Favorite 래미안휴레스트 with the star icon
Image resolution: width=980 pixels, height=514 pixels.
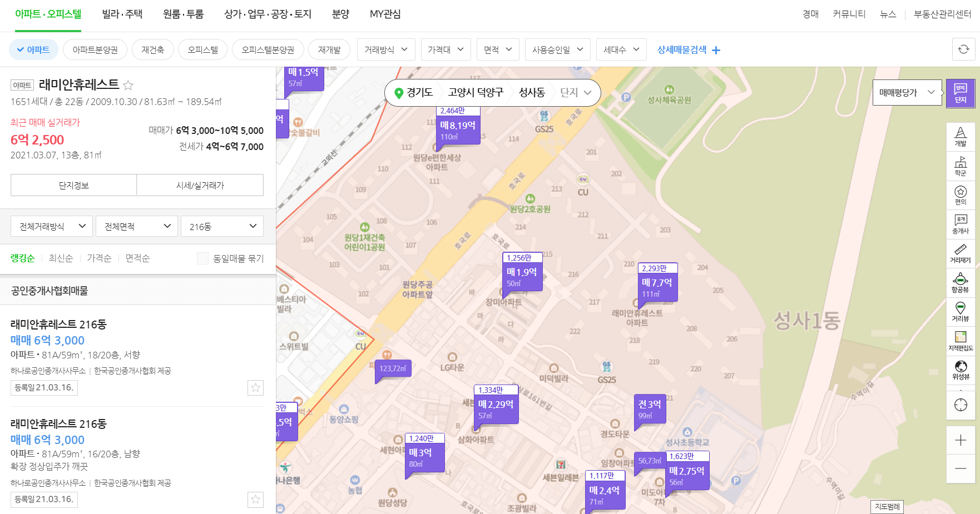click(x=128, y=85)
